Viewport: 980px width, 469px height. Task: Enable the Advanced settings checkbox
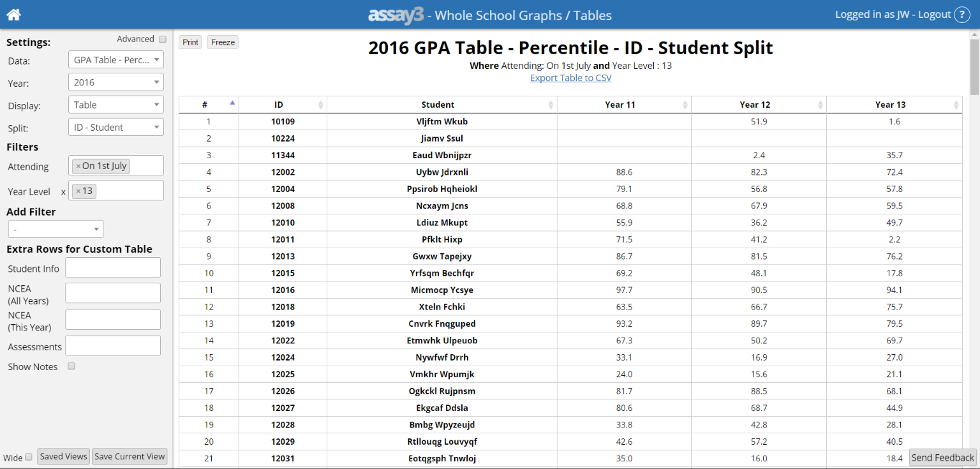pos(163,39)
